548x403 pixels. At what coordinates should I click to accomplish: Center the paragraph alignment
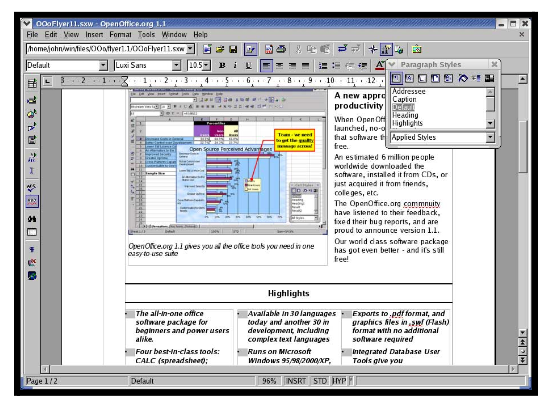click(x=279, y=65)
